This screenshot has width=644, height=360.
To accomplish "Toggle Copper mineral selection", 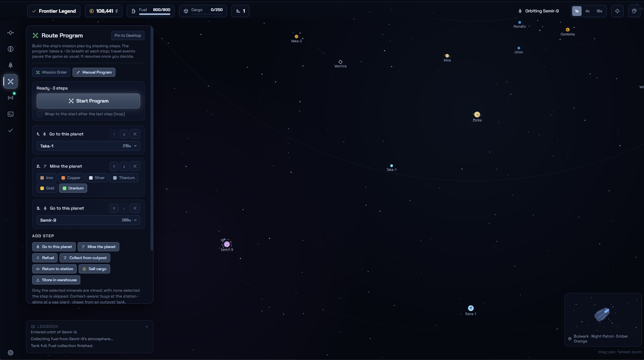I will pos(71,178).
